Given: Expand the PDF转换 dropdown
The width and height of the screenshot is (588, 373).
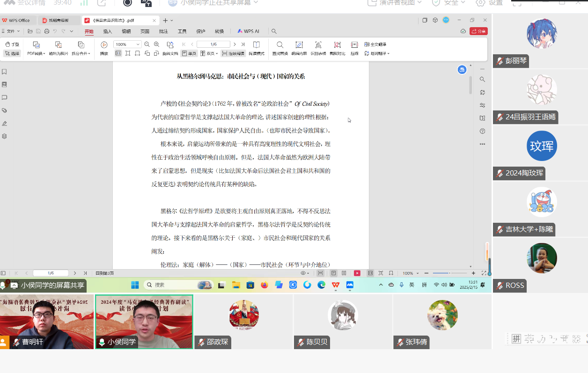Looking at the screenshot, I should coord(36,53).
